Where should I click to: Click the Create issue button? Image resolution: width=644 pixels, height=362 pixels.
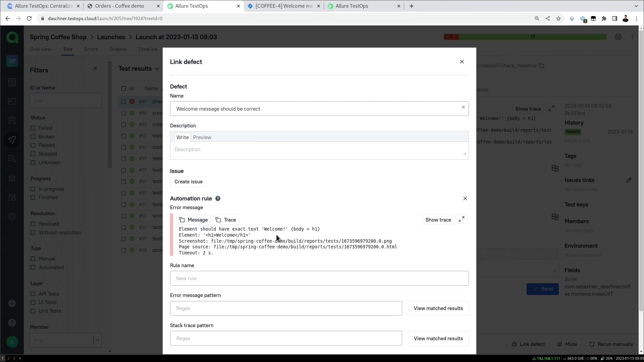(x=188, y=182)
